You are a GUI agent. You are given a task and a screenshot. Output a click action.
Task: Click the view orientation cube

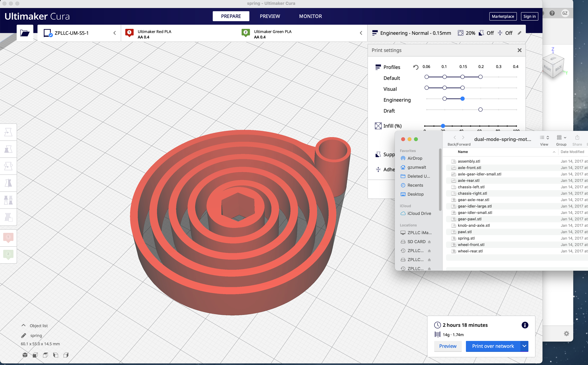pos(553,66)
